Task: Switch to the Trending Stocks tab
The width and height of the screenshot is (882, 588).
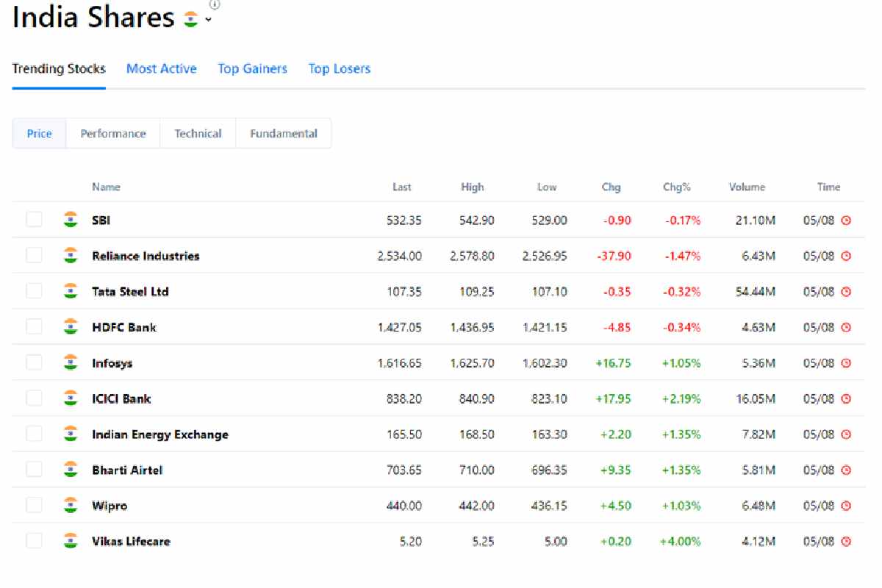Action: tap(59, 68)
